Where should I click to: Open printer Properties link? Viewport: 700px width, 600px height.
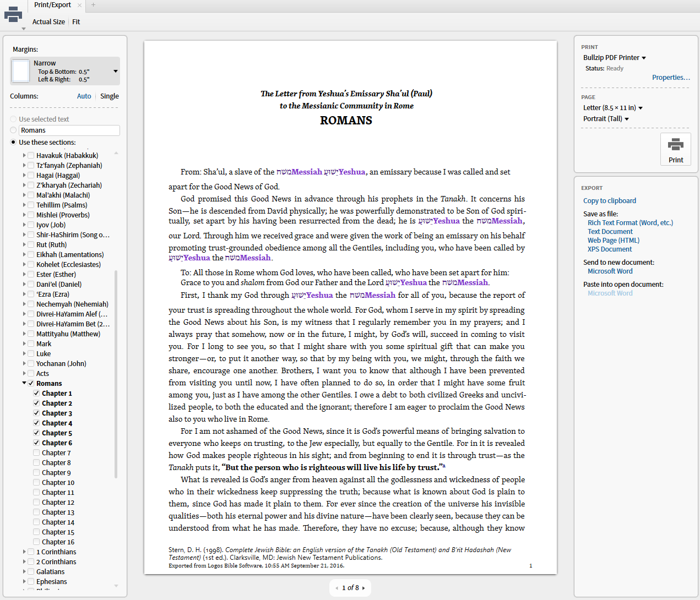click(671, 78)
